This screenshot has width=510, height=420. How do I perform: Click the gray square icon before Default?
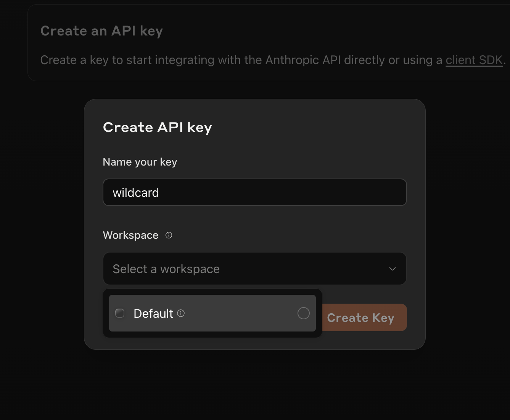pos(120,313)
